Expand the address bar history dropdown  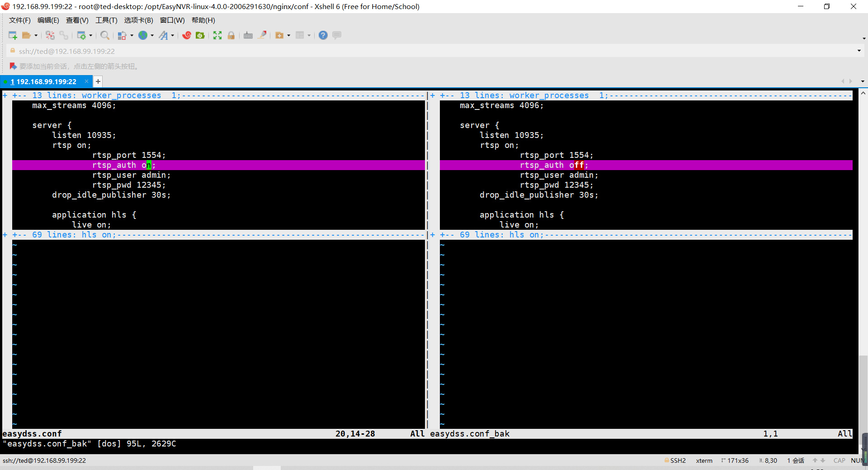tap(859, 51)
